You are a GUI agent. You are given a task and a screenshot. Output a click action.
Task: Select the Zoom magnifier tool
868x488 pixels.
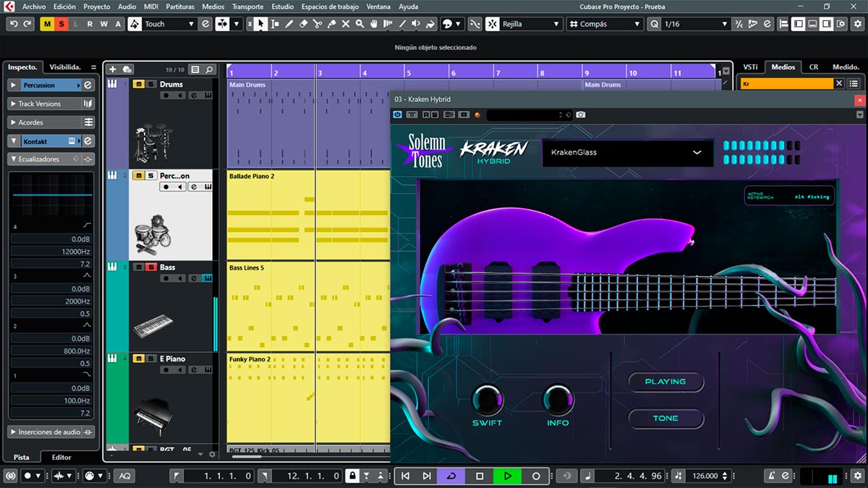click(360, 24)
